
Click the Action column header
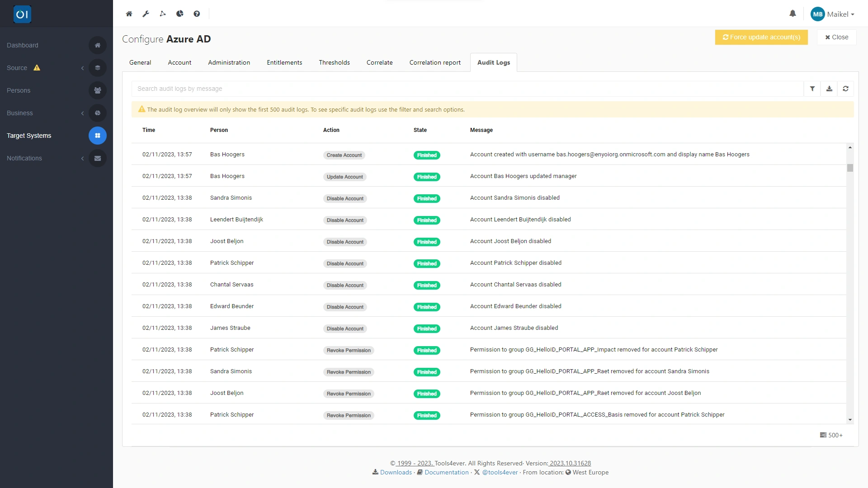tap(331, 130)
